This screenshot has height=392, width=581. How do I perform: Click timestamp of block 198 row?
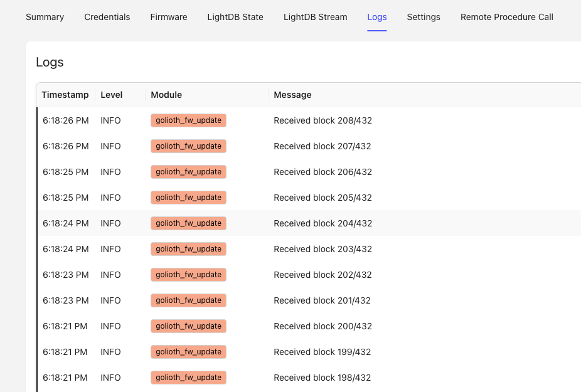click(65, 378)
